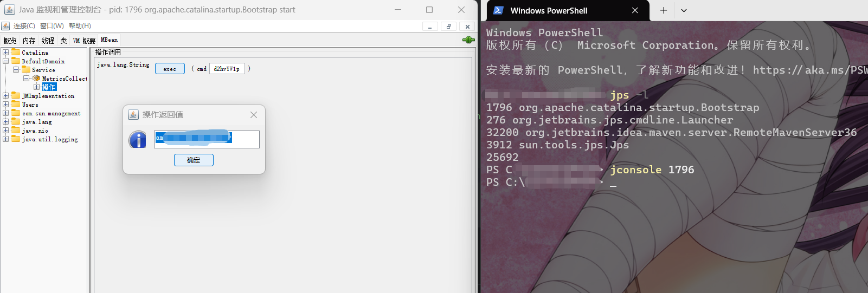Open the 连接(C) menu

click(24, 26)
